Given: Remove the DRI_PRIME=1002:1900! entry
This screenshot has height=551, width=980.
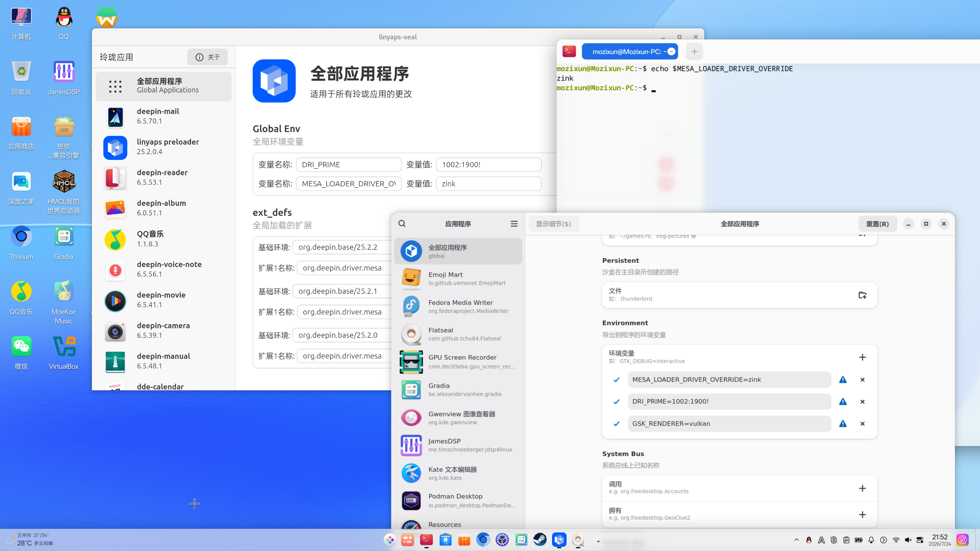Looking at the screenshot, I should [x=862, y=402].
